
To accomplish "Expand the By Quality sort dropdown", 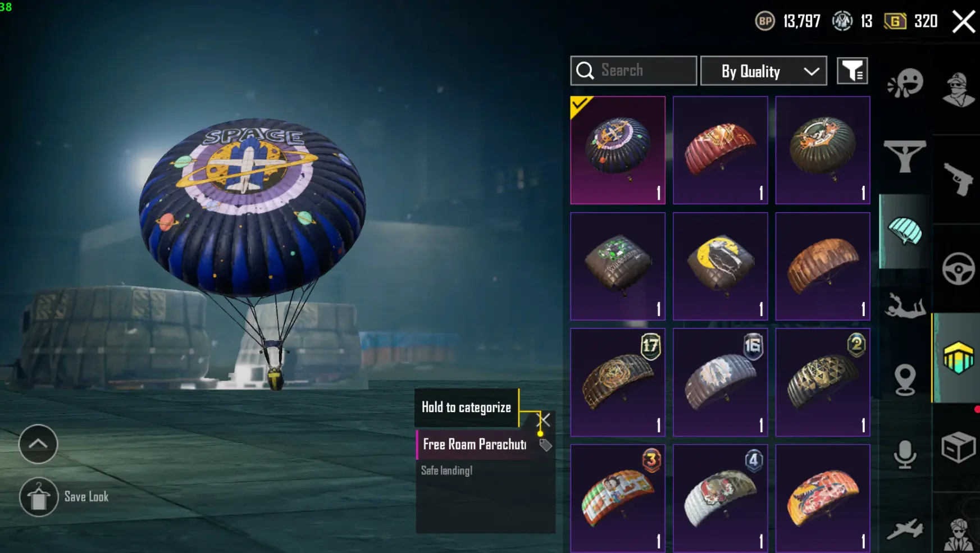I will click(x=764, y=71).
